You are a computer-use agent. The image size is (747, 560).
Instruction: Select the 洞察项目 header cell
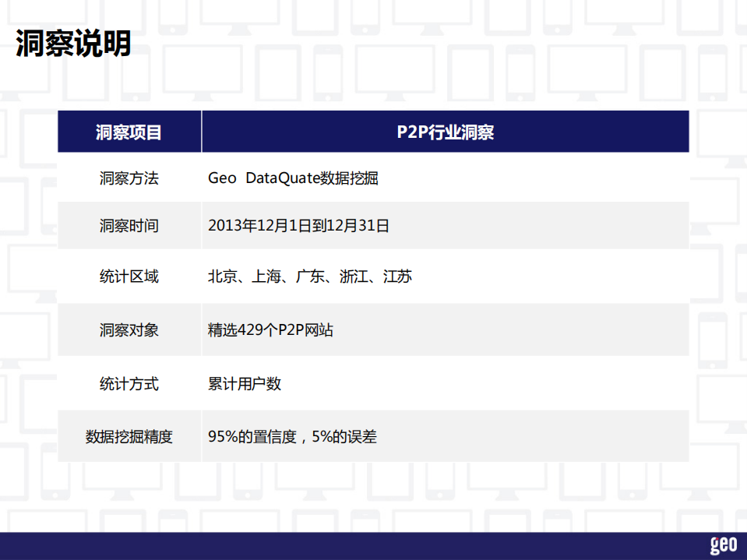(129, 131)
